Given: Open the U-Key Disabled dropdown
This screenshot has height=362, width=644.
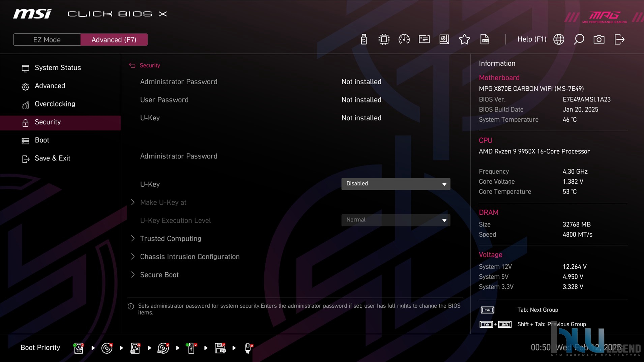Looking at the screenshot, I should (x=396, y=184).
